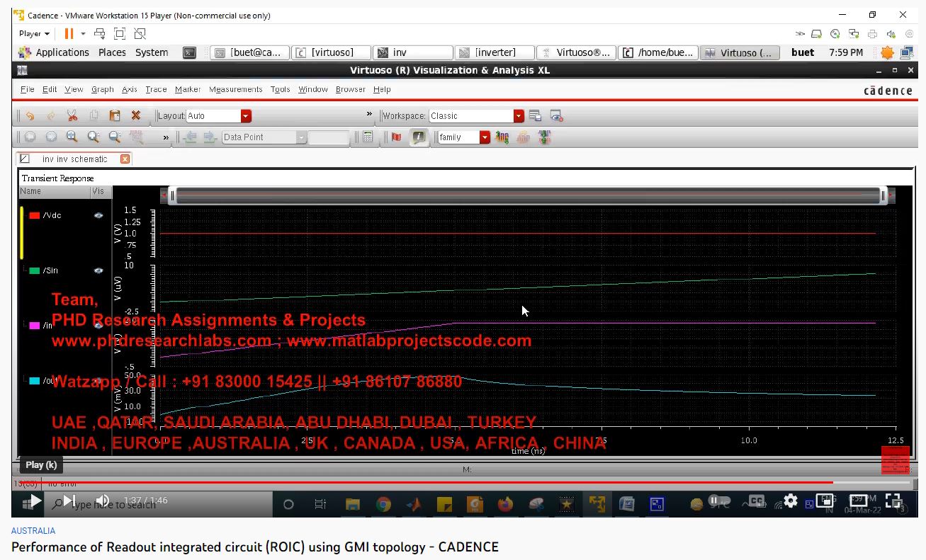Open the Measurements menu
Image resolution: width=926 pixels, height=560 pixels.
coord(235,89)
